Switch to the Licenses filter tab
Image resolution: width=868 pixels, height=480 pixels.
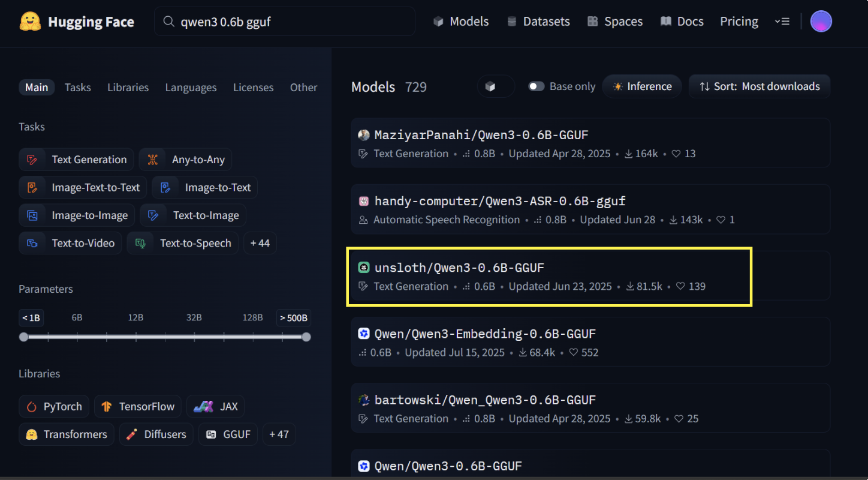click(x=253, y=87)
